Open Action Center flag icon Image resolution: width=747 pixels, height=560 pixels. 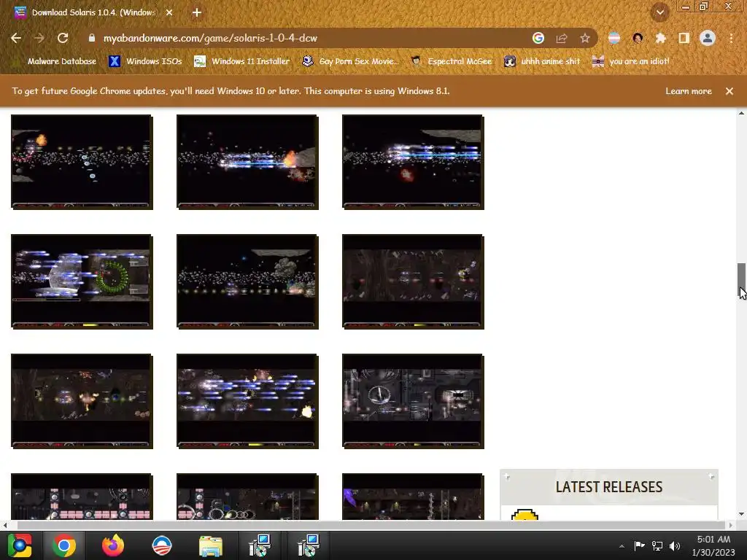(x=639, y=545)
